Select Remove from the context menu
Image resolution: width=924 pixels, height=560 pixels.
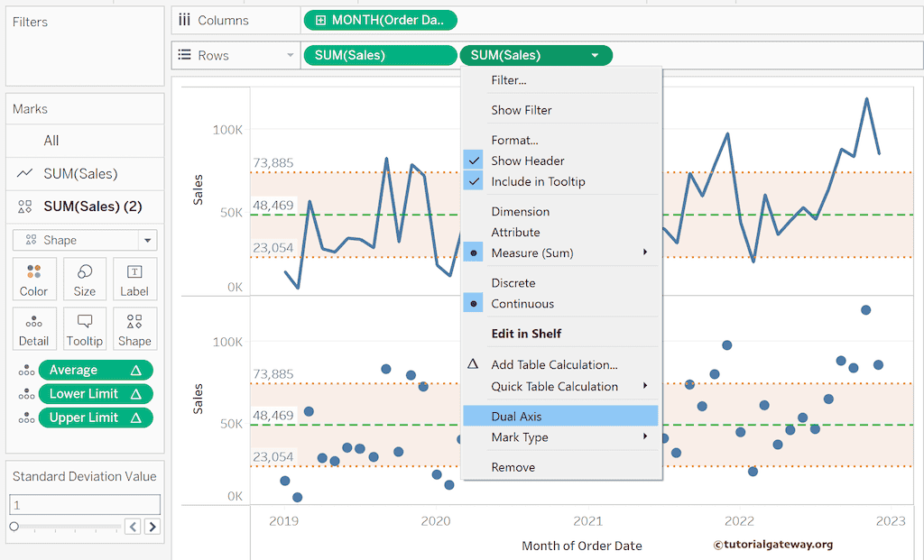[513, 467]
